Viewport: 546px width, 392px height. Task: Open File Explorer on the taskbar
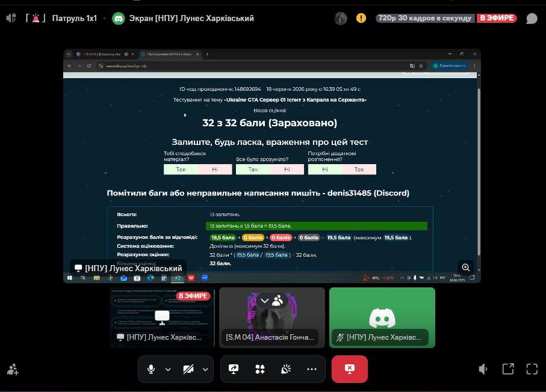point(96,278)
